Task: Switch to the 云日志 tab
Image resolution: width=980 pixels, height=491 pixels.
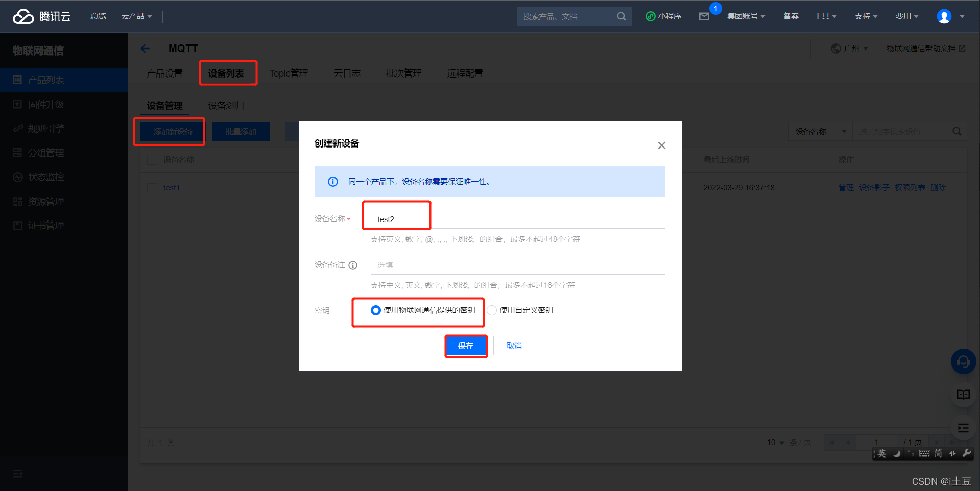Action: pyautogui.click(x=347, y=73)
